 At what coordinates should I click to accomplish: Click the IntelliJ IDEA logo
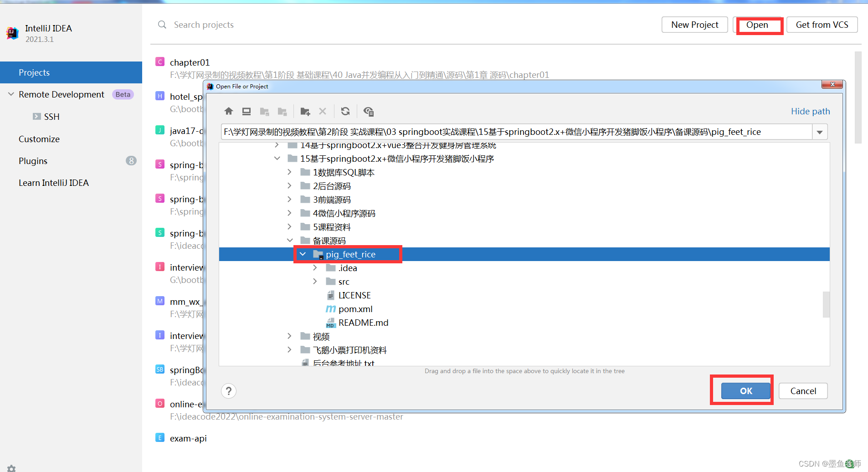(12, 33)
